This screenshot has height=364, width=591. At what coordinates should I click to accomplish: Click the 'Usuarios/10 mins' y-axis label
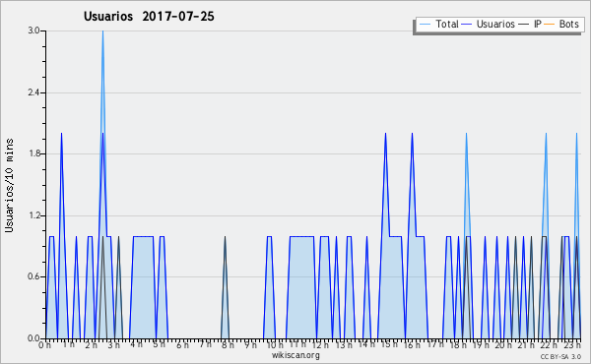(9, 186)
